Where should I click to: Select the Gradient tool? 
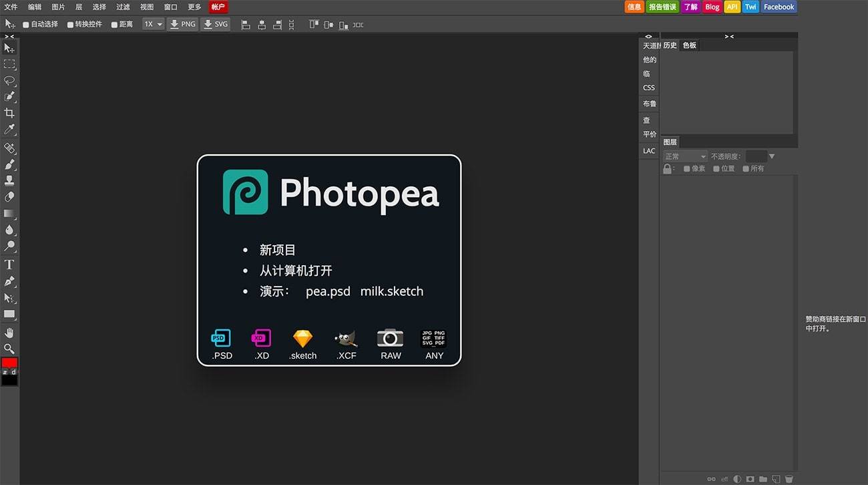point(9,214)
